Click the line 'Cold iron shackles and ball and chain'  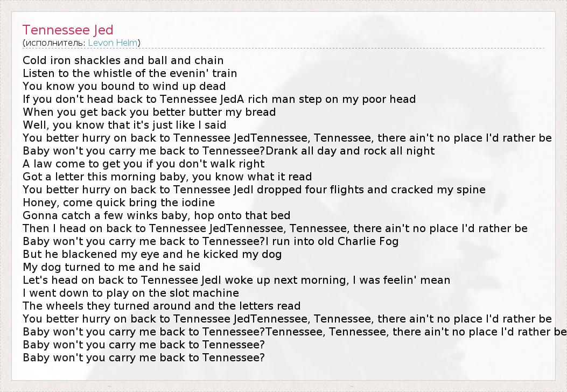[x=123, y=60]
